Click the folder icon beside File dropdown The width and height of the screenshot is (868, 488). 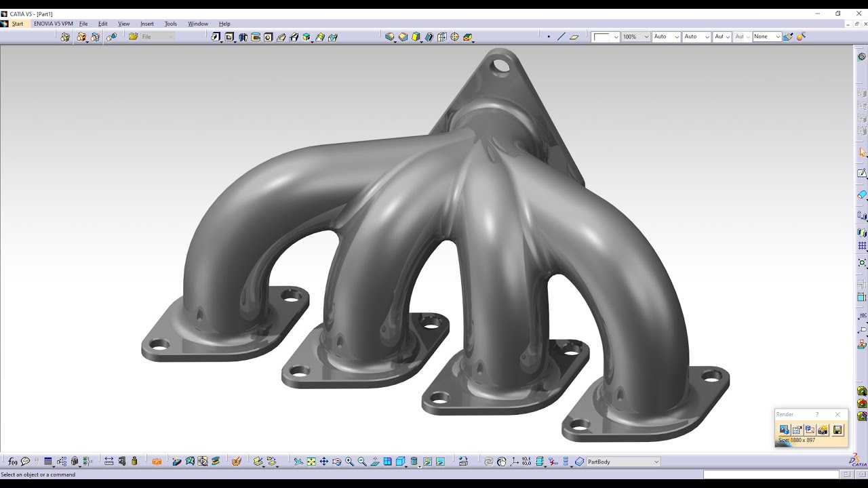(133, 37)
